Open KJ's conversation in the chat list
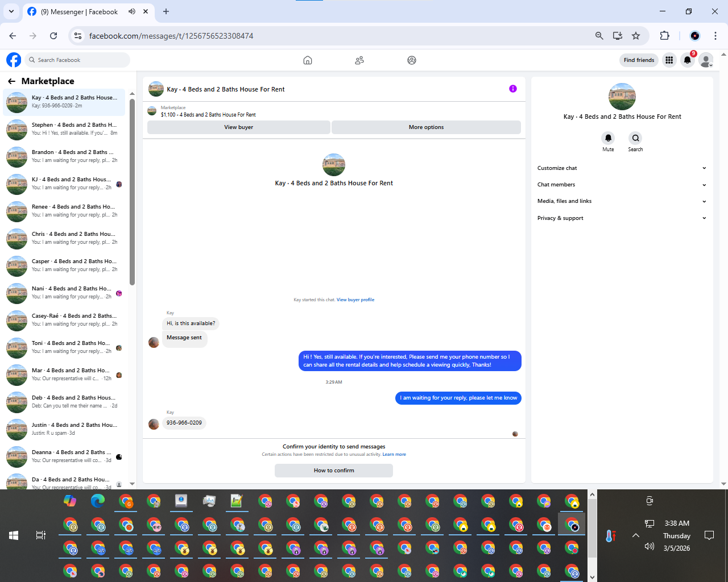 tap(64, 184)
